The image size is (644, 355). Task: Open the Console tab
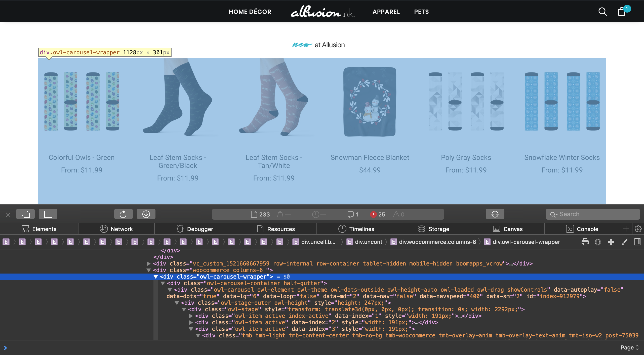(x=582, y=229)
